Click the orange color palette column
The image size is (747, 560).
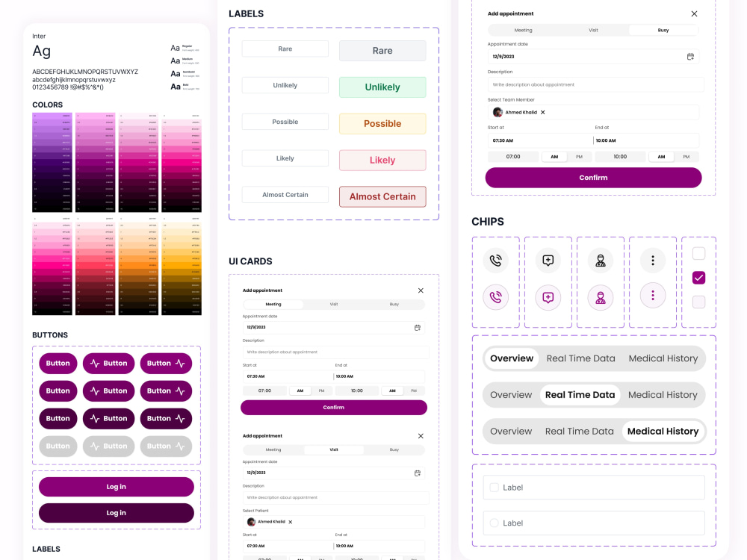(x=138, y=266)
